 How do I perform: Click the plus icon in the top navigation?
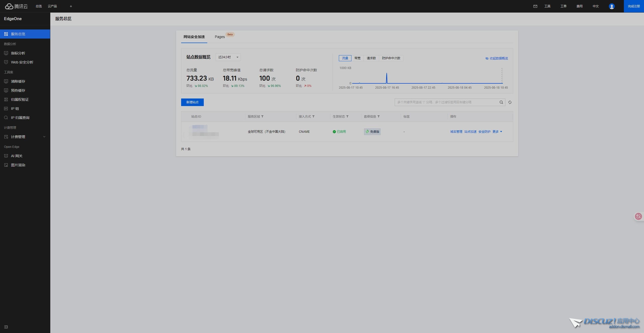tap(71, 6)
